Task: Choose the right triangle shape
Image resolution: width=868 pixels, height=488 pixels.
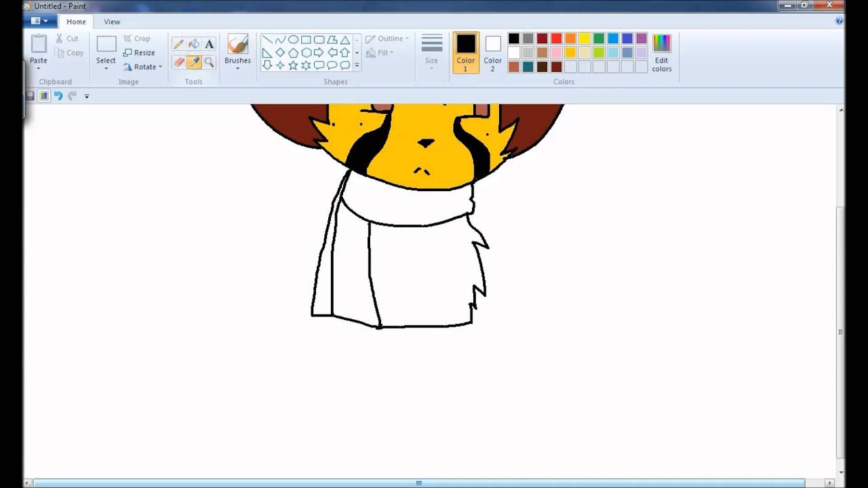Action: tap(267, 53)
